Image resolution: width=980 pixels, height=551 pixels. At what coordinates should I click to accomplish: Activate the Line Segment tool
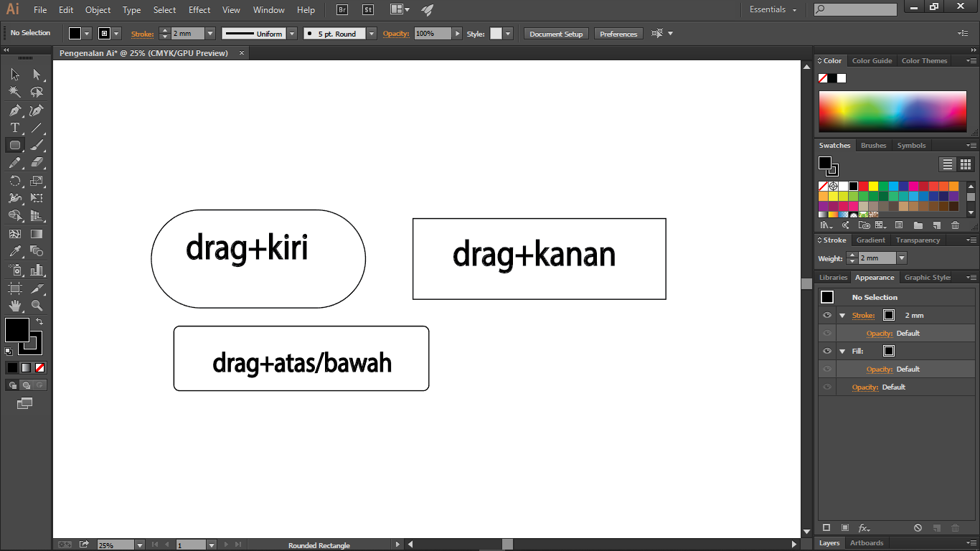tap(37, 128)
